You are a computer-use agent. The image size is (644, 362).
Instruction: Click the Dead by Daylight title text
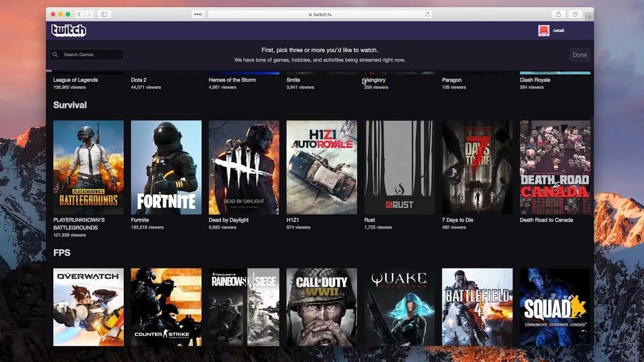click(x=228, y=220)
